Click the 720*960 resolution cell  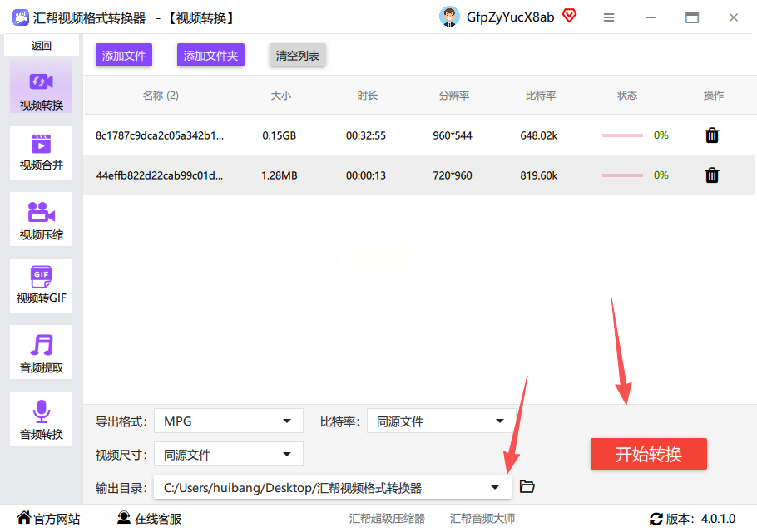pyautogui.click(x=453, y=175)
